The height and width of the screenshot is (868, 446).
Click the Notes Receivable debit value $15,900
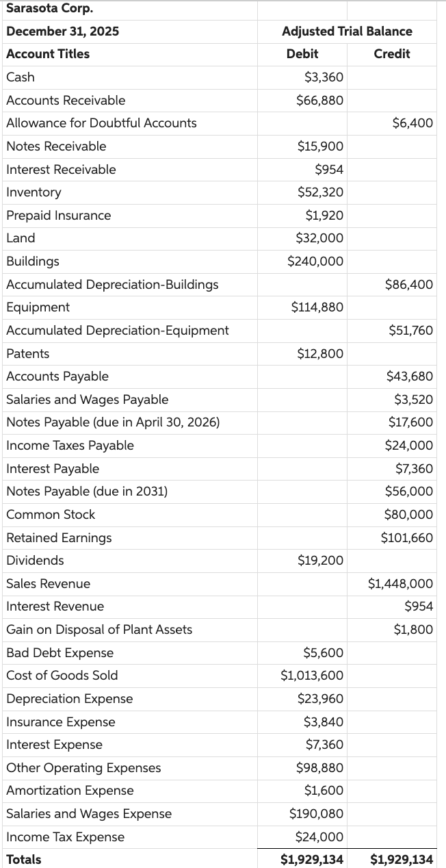[321, 146]
